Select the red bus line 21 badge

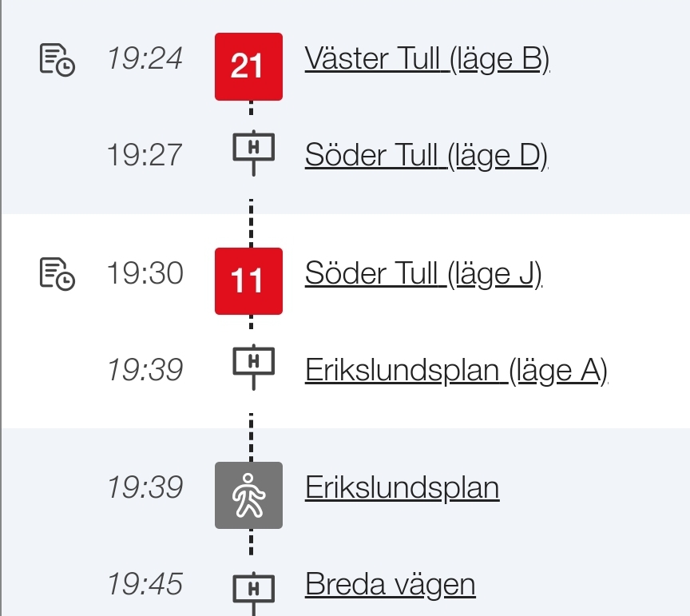248,66
